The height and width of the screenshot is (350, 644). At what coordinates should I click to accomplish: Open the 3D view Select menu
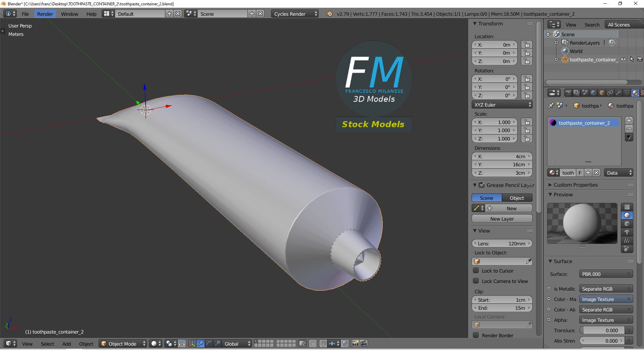click(47, 344)
